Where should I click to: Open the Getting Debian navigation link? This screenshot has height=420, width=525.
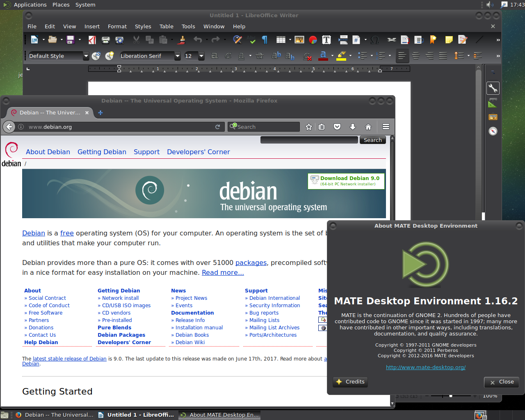[x=102, y=152]
